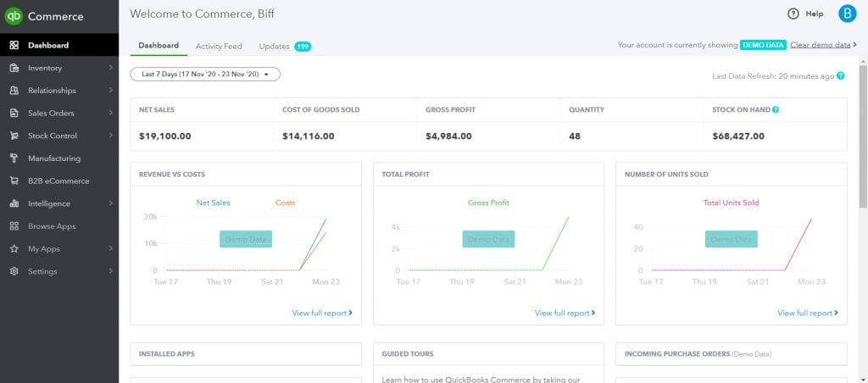Toggle the Costs legend series

tap(285, 203)
